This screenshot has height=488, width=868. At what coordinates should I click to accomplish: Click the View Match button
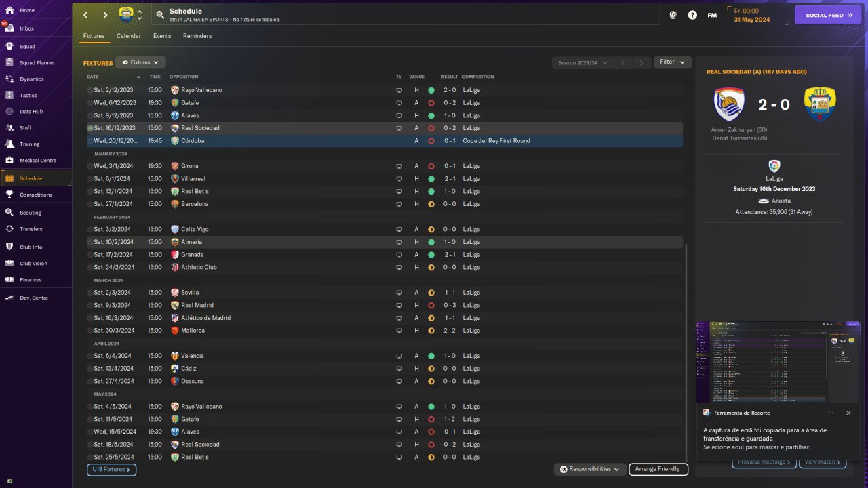[x=823, y=462]
